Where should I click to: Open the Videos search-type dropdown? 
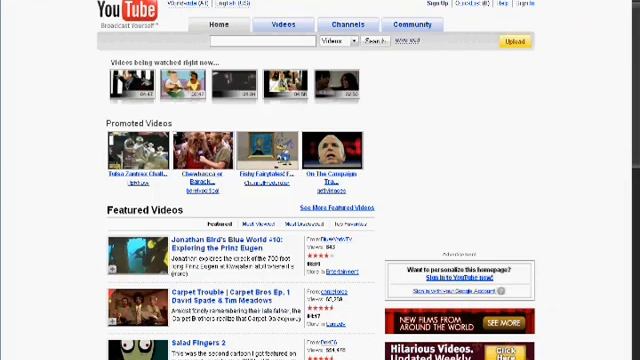coord(339,41)
